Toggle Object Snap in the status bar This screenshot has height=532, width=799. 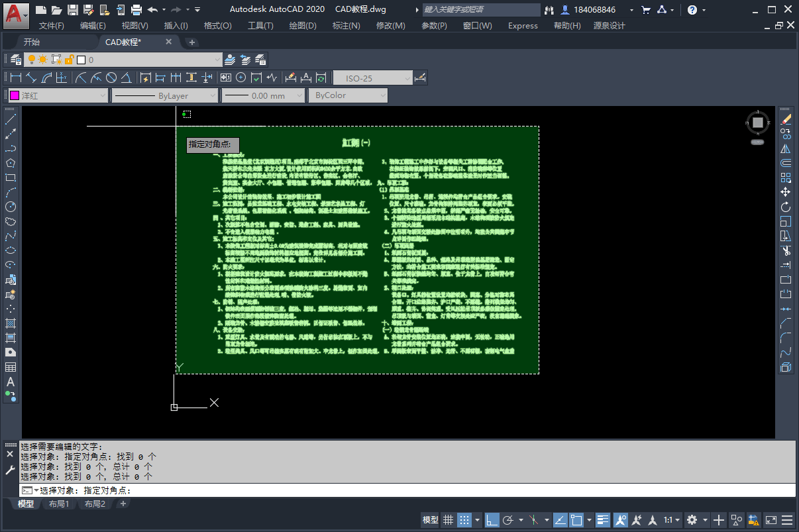tap(576, 520)
